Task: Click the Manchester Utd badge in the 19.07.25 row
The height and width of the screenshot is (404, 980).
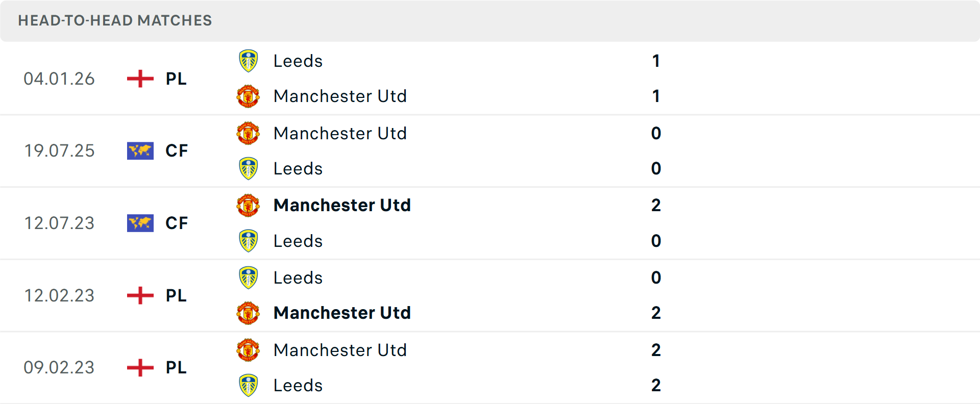Action: tap(249, 133)
